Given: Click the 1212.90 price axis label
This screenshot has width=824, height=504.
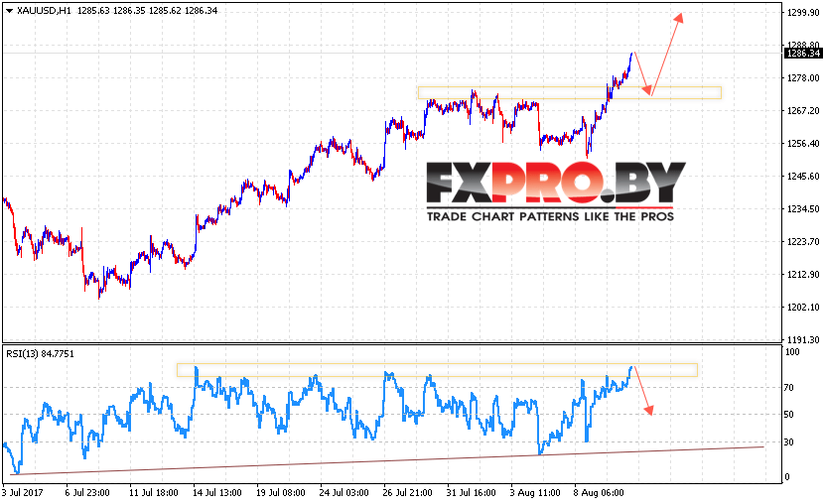Looking at the screenshot, I should point(803,275).
